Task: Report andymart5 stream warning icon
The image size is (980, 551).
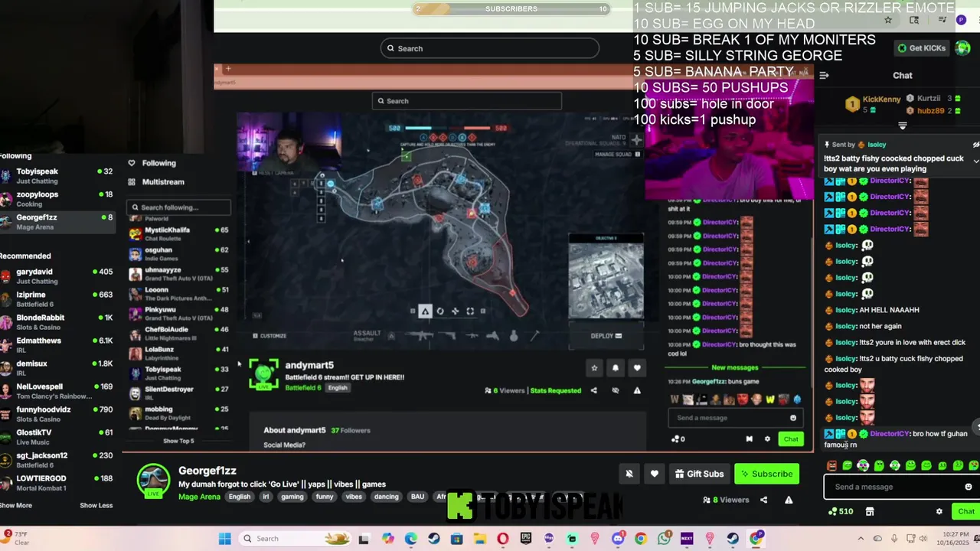Action: coord(636,390)
